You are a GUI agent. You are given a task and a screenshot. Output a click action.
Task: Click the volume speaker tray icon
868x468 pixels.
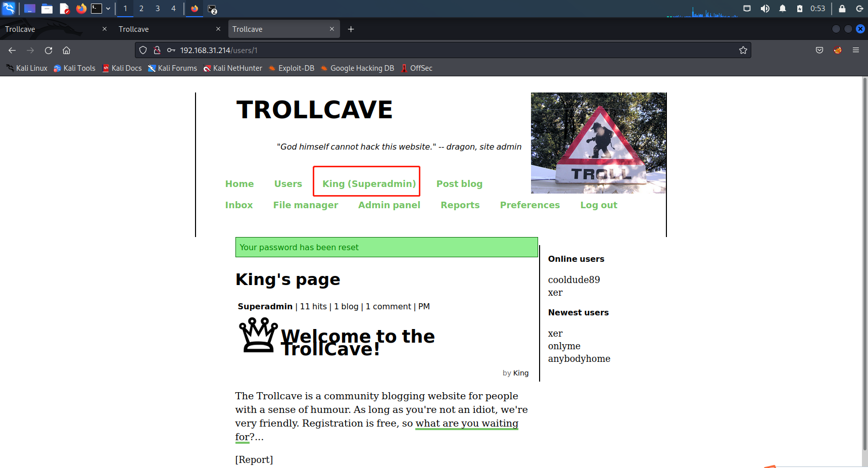[x=765, y=9]
